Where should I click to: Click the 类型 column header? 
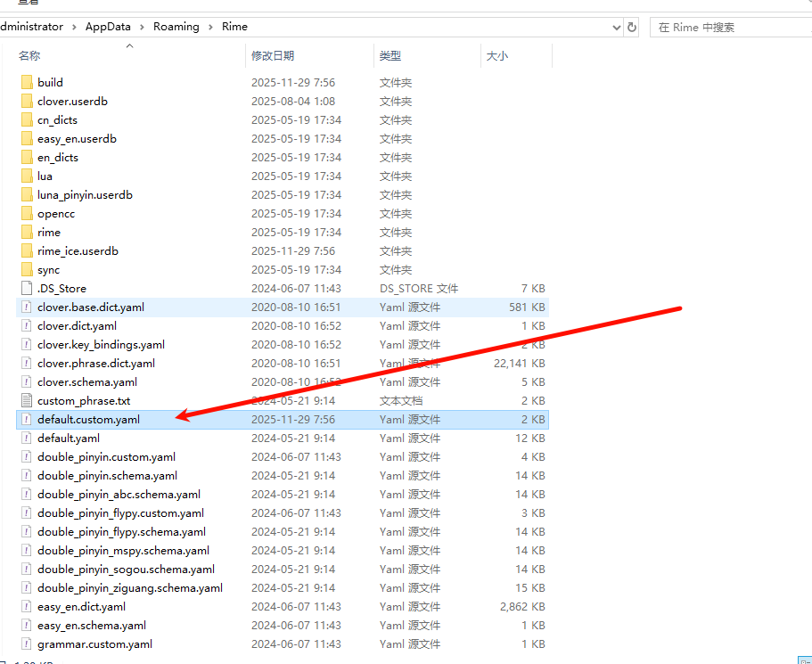point(390,55)
